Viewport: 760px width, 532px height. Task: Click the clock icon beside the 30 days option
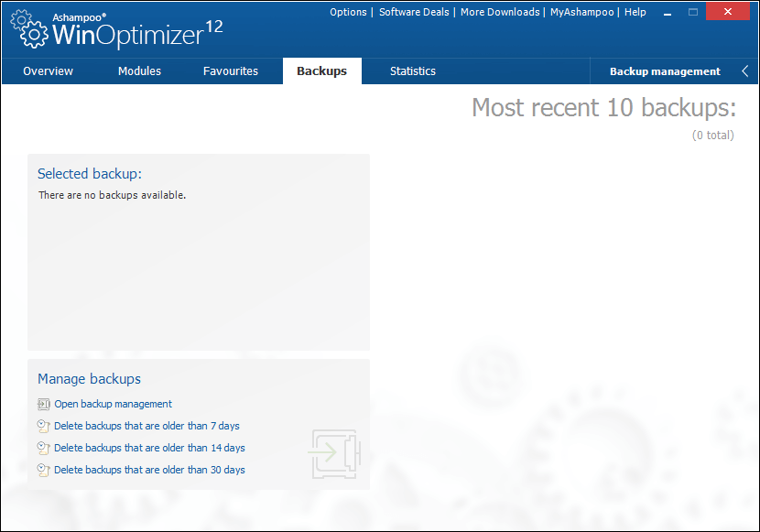[44, 470]
